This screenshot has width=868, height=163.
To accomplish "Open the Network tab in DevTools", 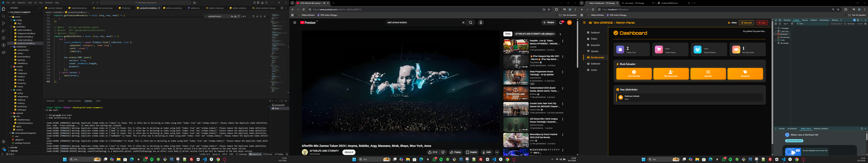I will click(814, 20).
